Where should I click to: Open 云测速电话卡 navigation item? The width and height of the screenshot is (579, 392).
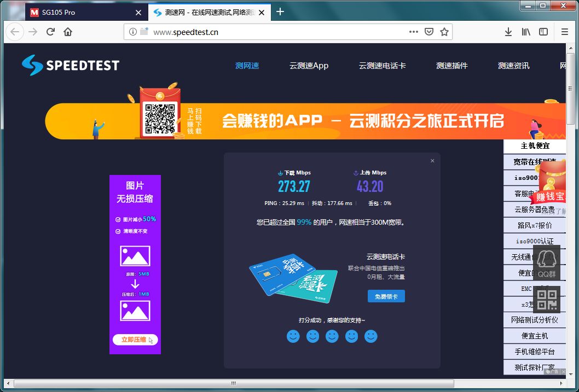(x=382, y=66)
